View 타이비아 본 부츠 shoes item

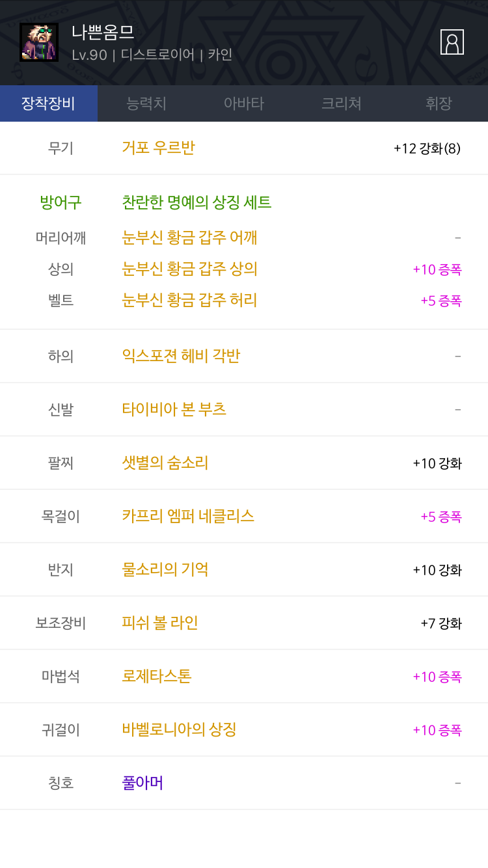pos(174,409)
